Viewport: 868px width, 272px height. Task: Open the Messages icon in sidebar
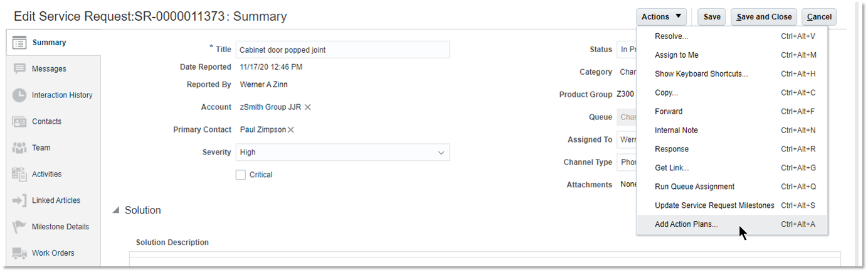click(x=19, y=69)
